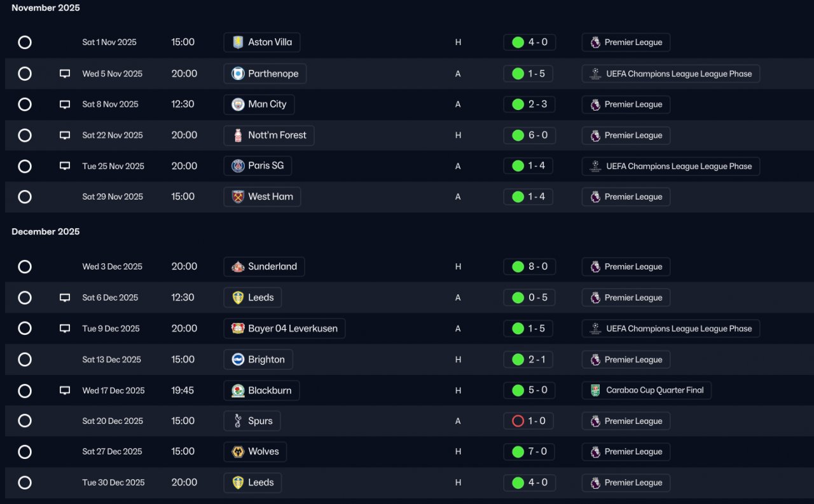Click the Aston Villa club crest
814x504 pixels.
238,43
